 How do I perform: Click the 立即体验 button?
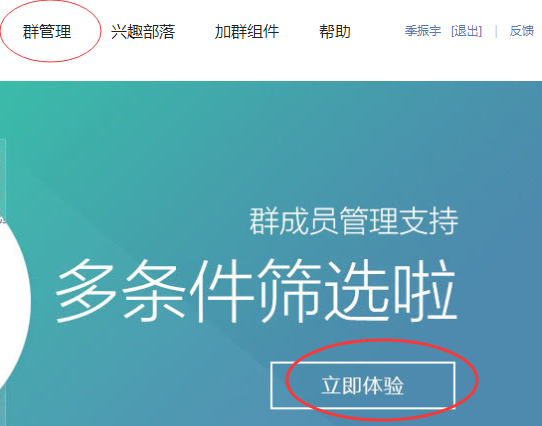(363, 385)
